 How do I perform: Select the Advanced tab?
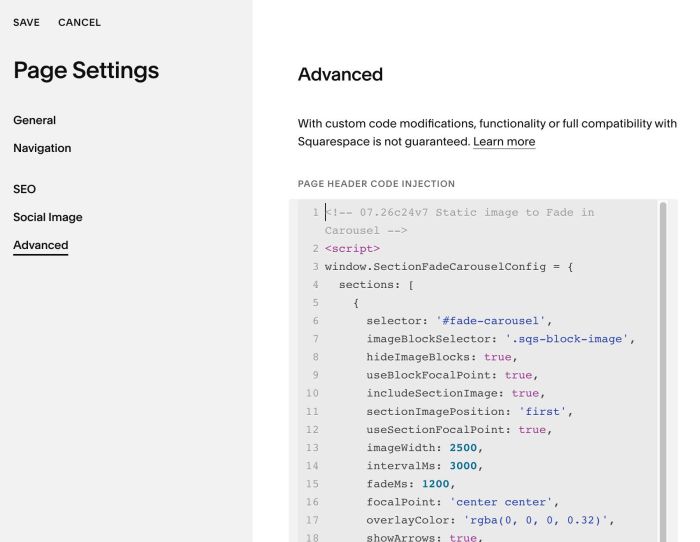[41, 245]
